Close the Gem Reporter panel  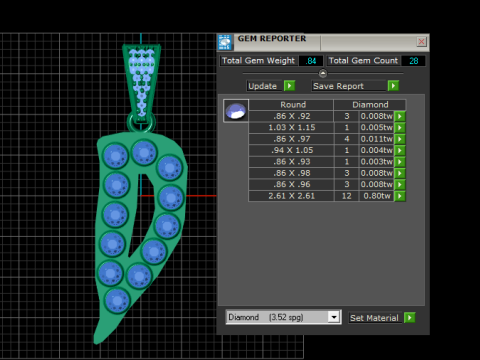(421, 42)
